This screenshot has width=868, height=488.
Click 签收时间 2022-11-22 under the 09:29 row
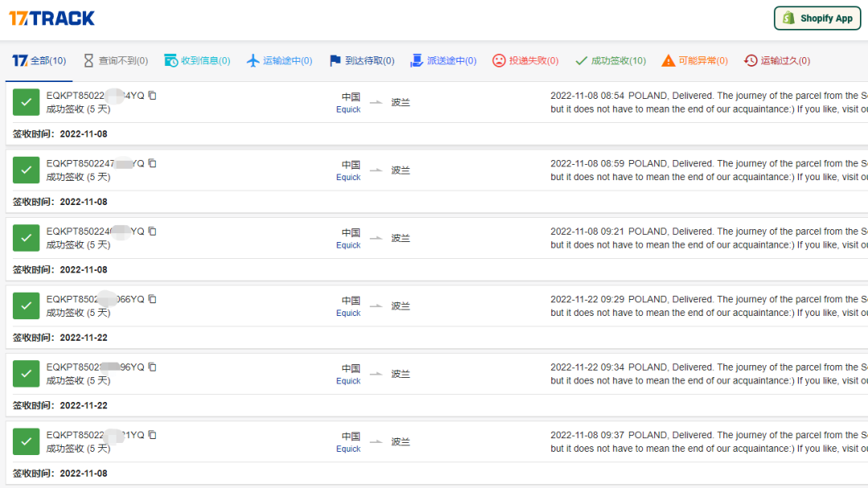click(59, 338)
